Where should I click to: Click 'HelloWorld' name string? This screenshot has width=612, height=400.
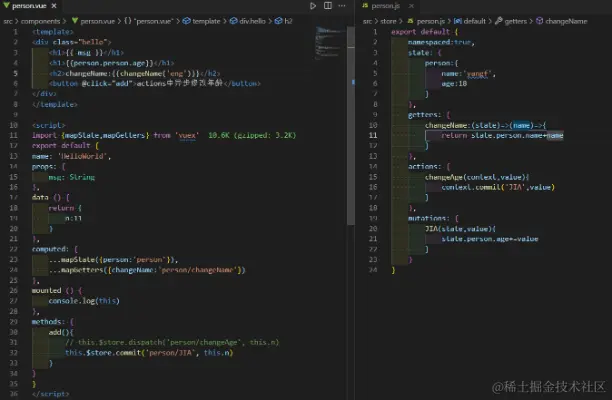click(82, 156)
